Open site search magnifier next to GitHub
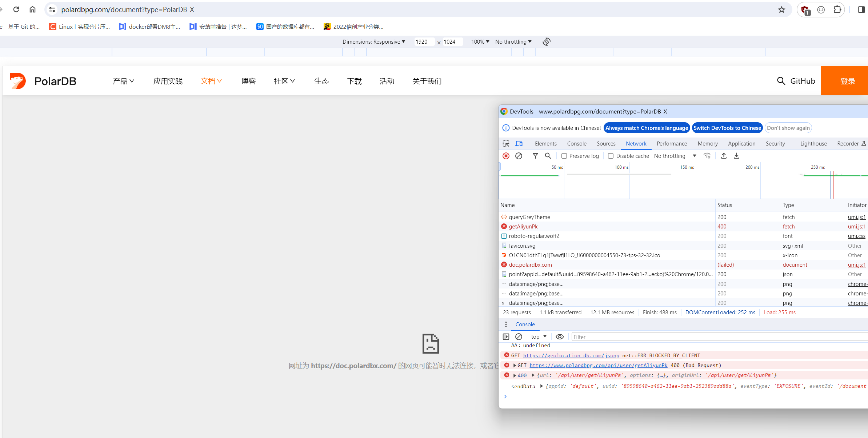868x438 pixels. tap(781, 81)
